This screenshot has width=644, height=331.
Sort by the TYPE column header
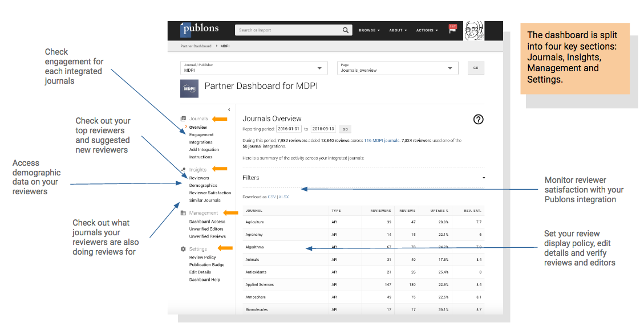pyautogui.click(x=337, y=210)
